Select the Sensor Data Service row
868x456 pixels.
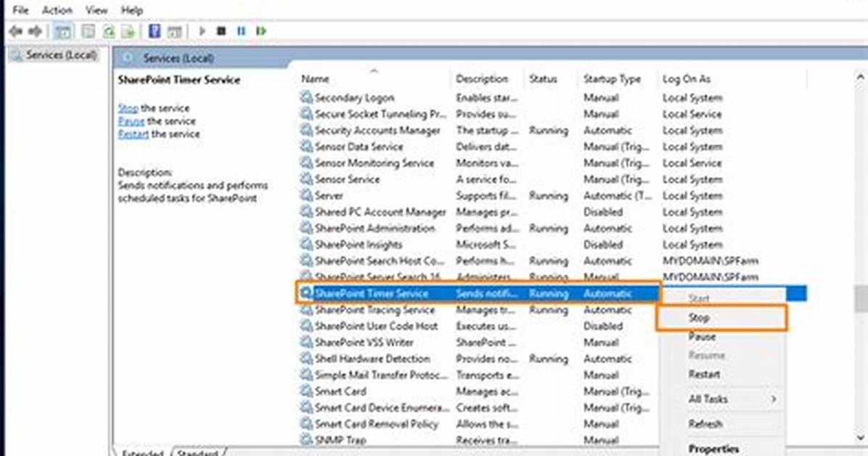click(x=552, y=147)
